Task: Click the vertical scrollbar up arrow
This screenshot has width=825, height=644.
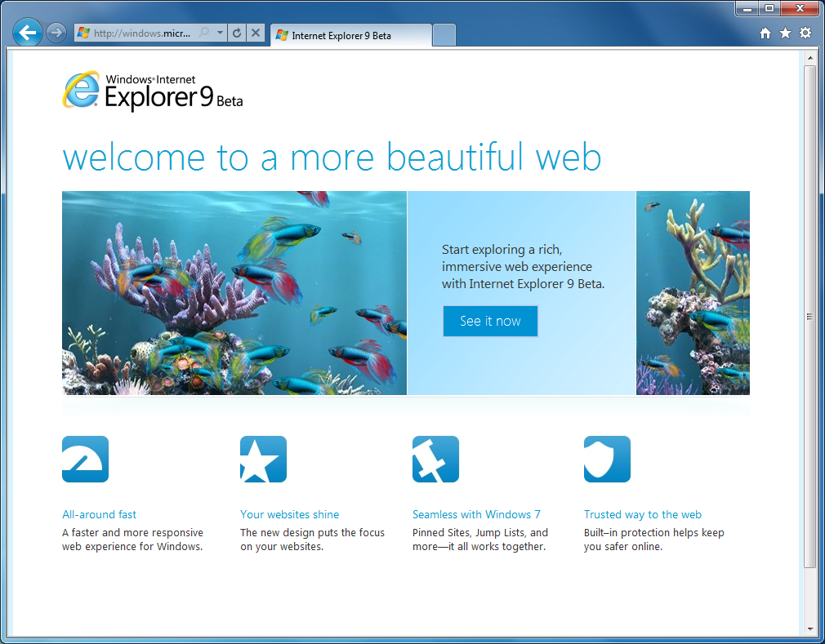Action: tap(809, 58)
